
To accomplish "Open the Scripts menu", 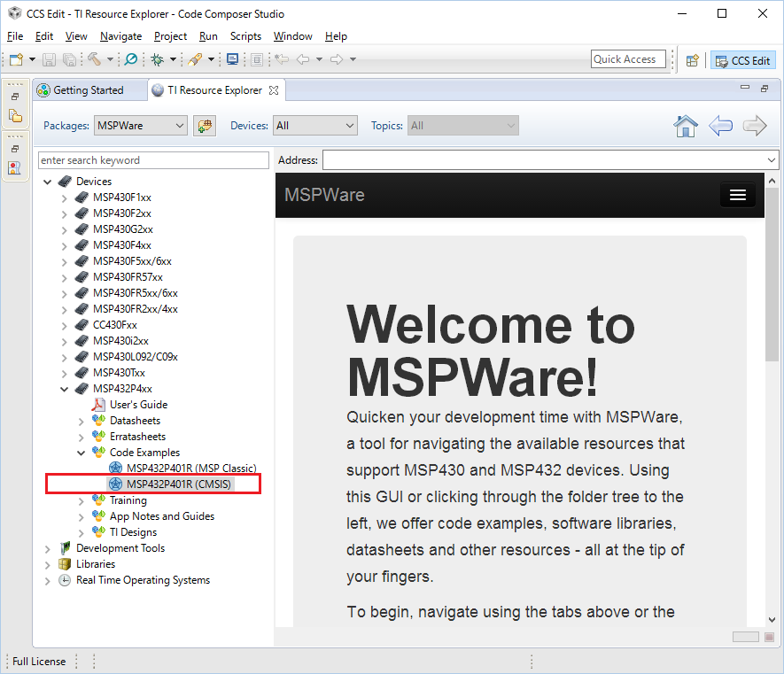I will pos(245,36).
